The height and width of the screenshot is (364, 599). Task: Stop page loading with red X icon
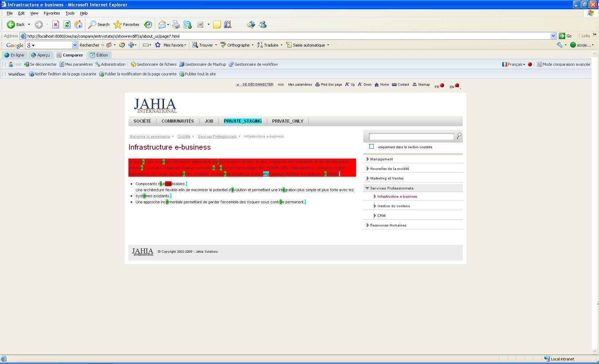(55, 25)
